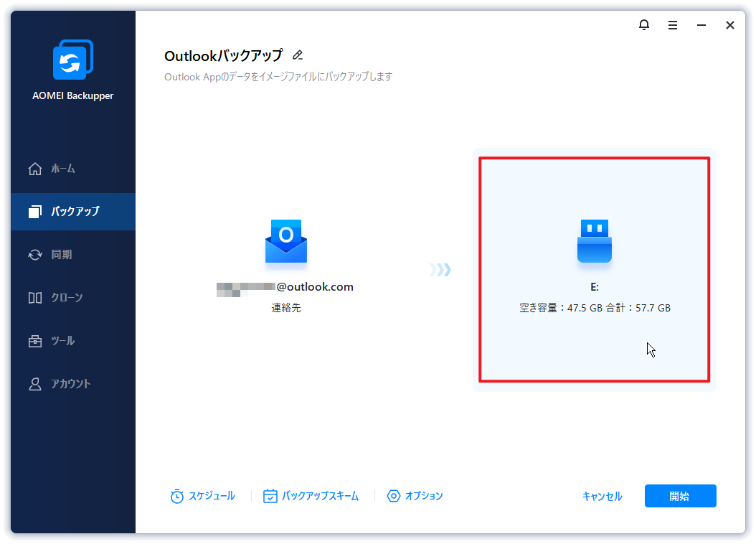Minimize the AOMEI Backupper window
The width and height of the screenshot is (756, 544).
(701, 25)
